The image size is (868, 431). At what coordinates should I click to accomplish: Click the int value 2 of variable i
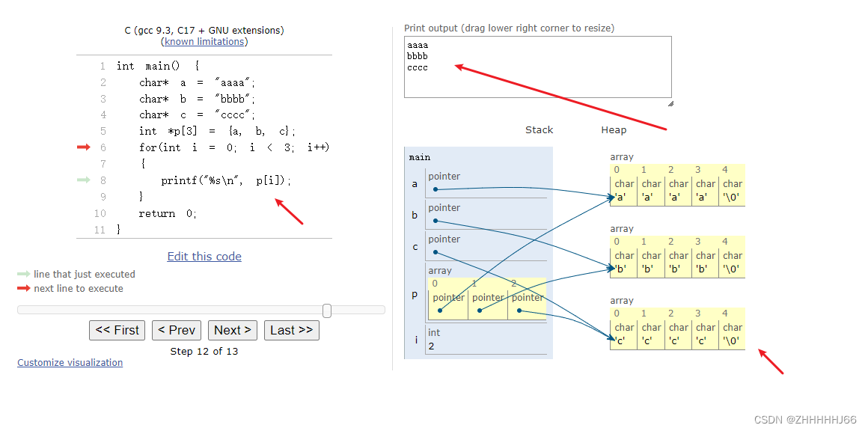tap(431, 346)
